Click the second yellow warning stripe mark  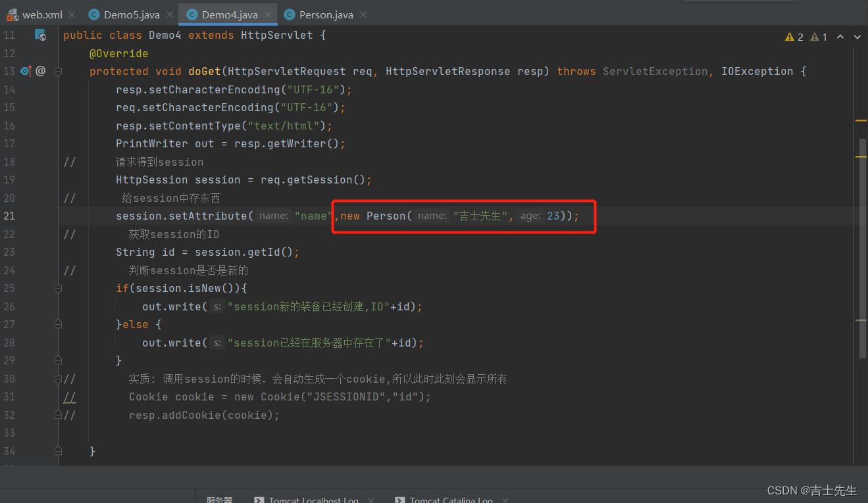pyautogui.click(x=861, y=156)
